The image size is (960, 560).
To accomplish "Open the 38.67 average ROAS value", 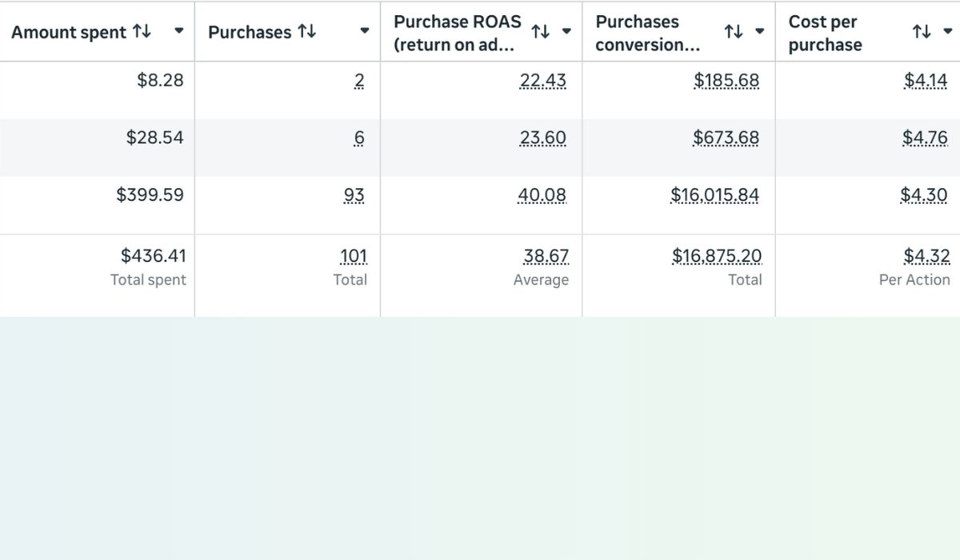I will pyautogui.click(x=546, y=257).
